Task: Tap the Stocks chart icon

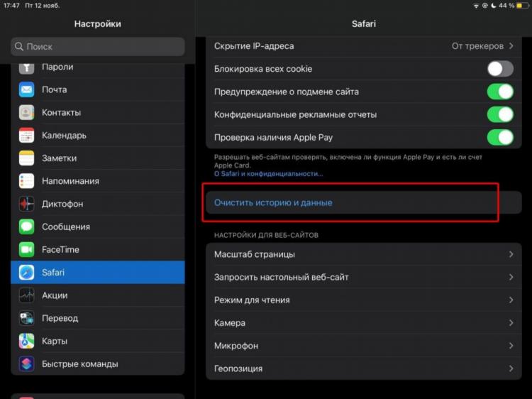Action: [x=26, y=295]
